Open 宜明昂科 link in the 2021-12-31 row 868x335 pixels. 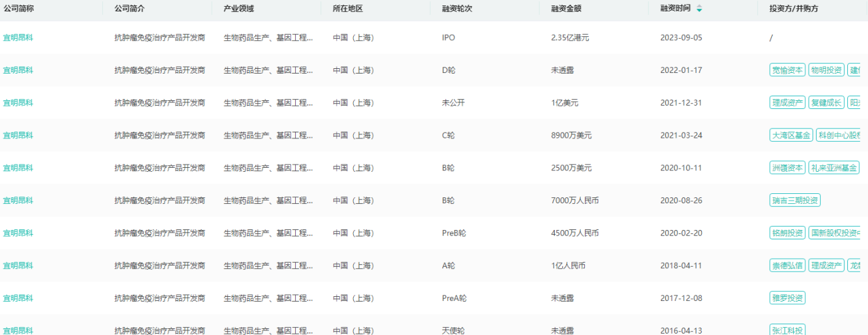coord(18,103)
